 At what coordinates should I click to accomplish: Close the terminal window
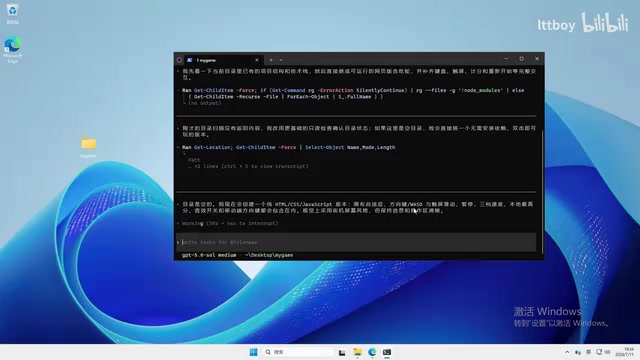click(537, 59)
